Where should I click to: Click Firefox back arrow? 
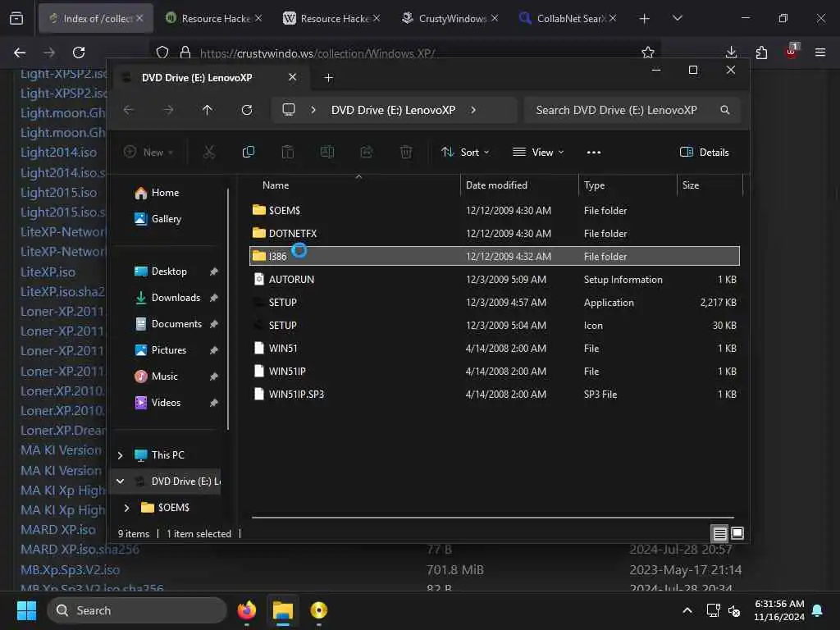[x=20, y=52]
